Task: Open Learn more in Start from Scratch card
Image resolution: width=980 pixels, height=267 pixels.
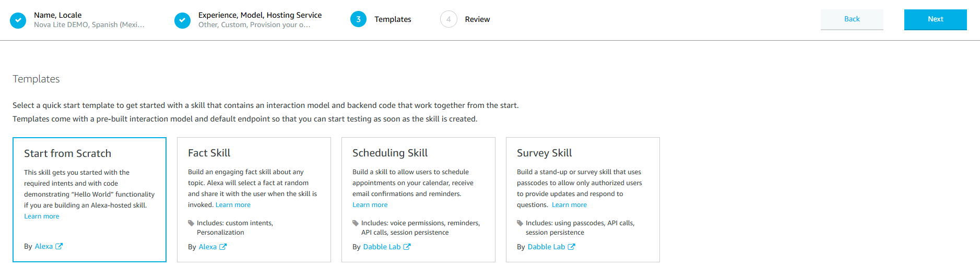Action: point(42,216)
